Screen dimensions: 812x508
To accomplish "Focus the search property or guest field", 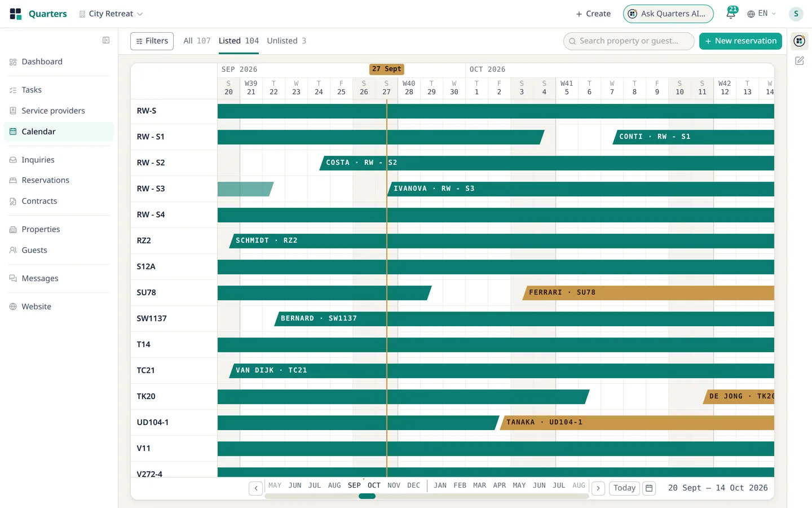I will (629, 41).
